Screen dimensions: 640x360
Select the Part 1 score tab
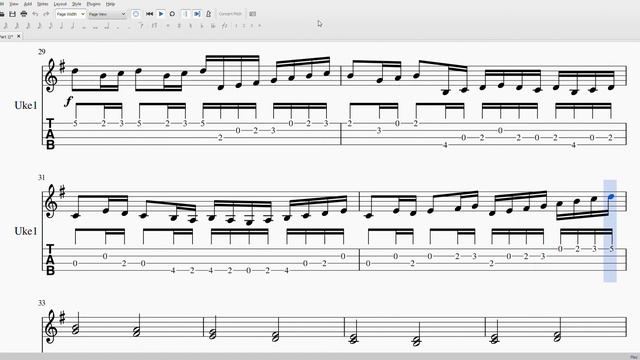coord(7,36)
